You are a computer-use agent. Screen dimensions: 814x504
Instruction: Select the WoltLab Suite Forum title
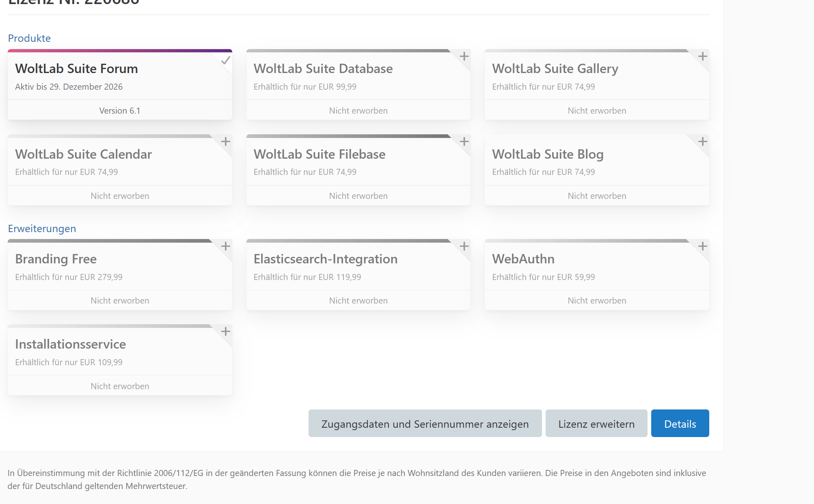point(76,69)
